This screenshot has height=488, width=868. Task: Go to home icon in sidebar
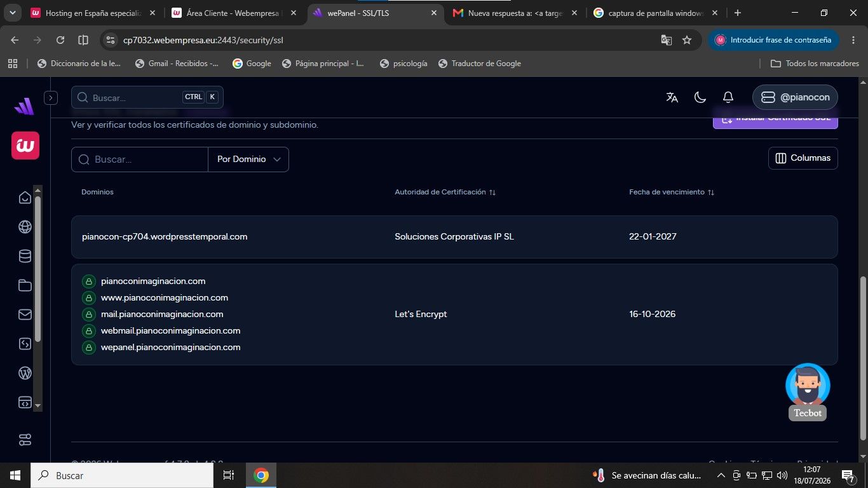[x=25, y=198]
